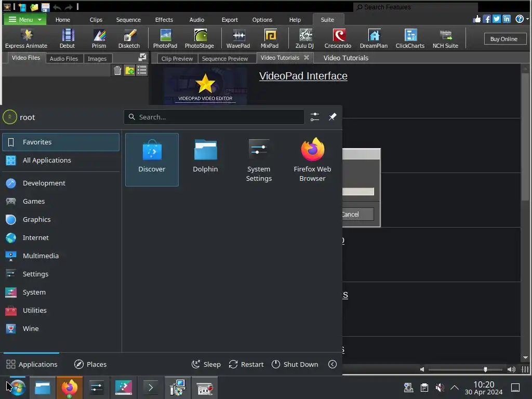Open the green Menu dropdown

click(x=25, y=20)
